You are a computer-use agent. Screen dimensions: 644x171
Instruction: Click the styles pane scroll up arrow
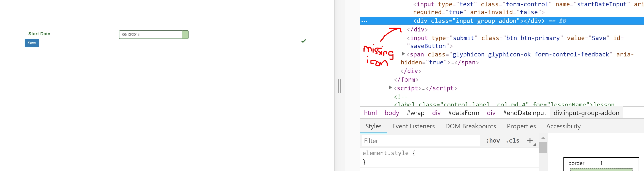coord(543,138)
